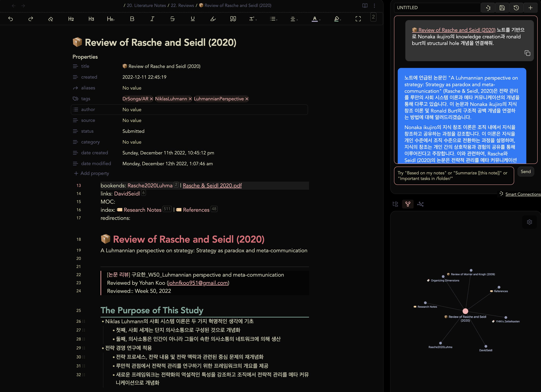Toggle strikethrough formatting
Screen dimensions: 541x392
173,19
